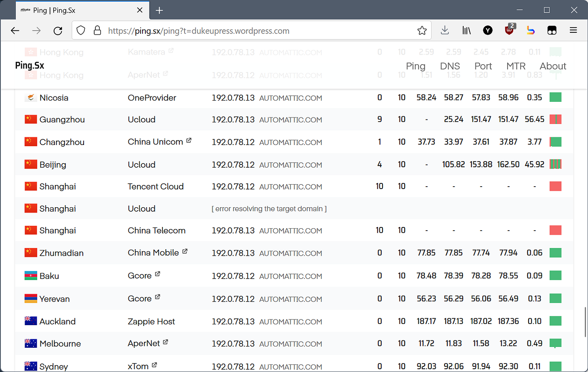Open the external link icon on Yerevan Gcore
588x372 pixels.
[157, 297]
